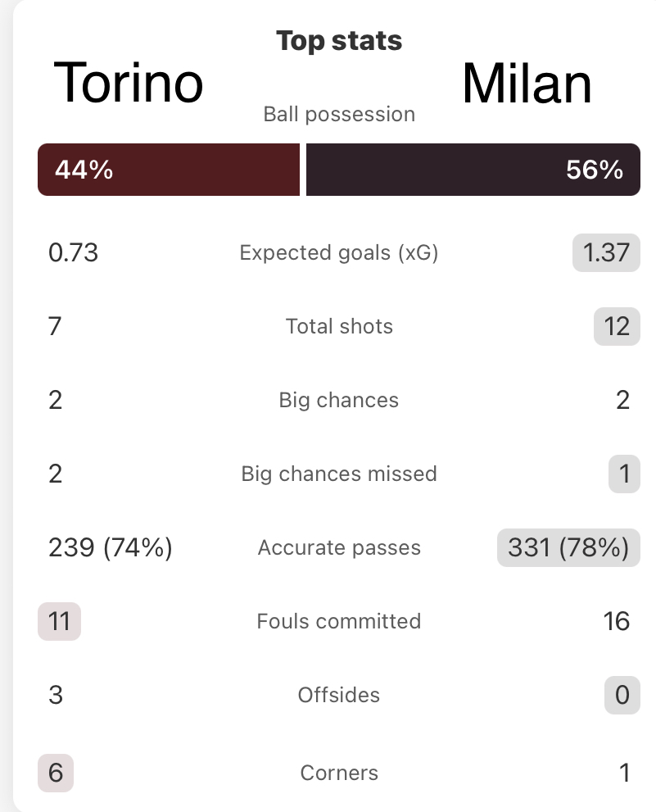The width and height of the screenshot is (656, 812).
Task: Click Milan's 56% possession bar
Action: (473, 170)
